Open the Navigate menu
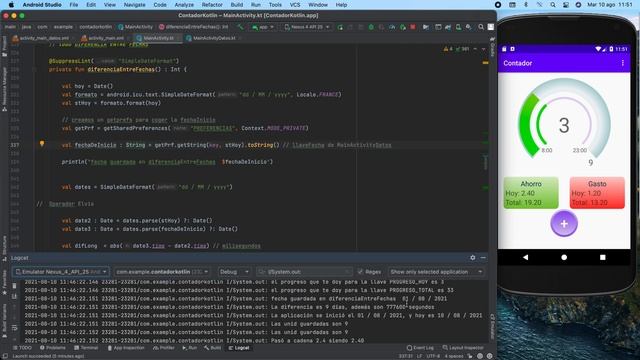This screenshot has width=640, height=360. [134, 5]
